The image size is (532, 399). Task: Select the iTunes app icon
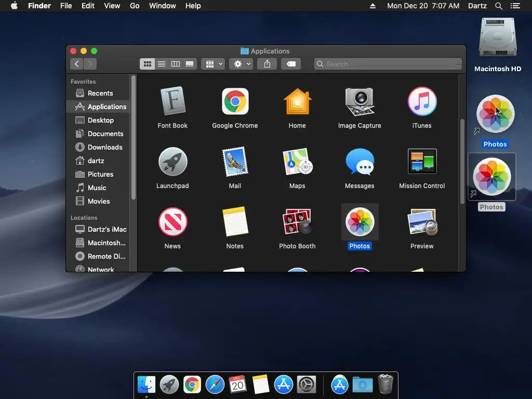422,101
